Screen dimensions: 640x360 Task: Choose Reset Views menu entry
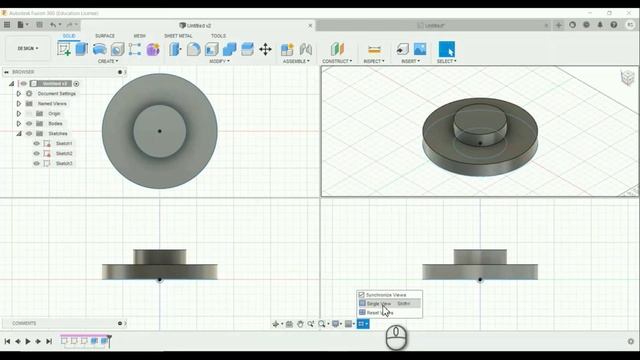pyautogui.click(x=389, y=313)
